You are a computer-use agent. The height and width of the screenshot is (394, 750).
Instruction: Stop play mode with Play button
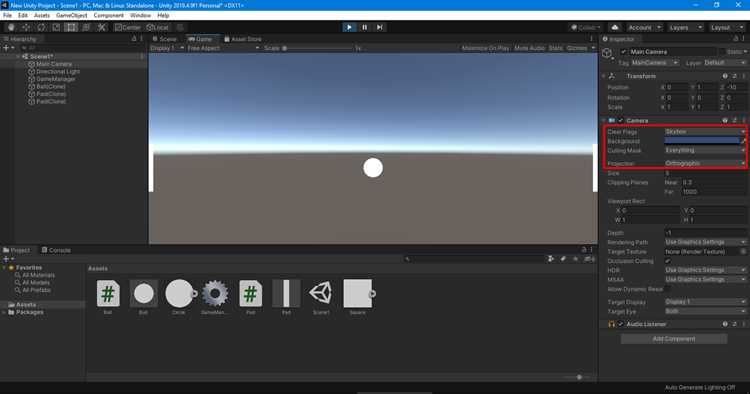[349, 27]
